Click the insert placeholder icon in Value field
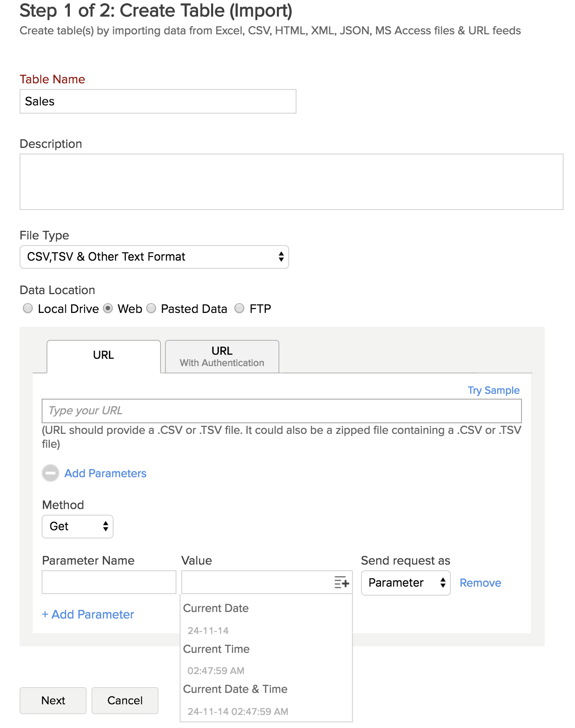 pyautogui.click(x=341, y=582)
